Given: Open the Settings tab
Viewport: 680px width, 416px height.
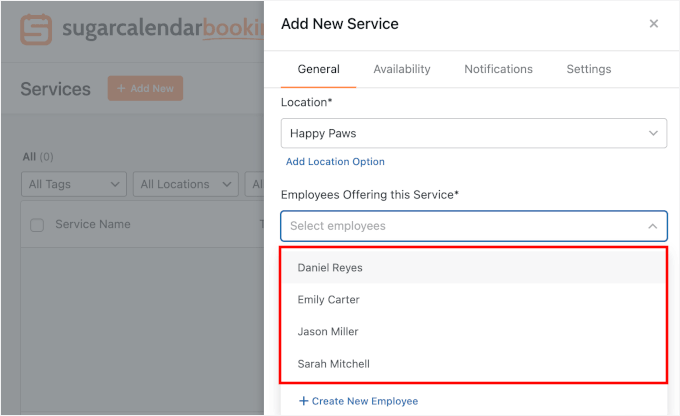Looking at the screenshot, I should [x=588, y=69].
